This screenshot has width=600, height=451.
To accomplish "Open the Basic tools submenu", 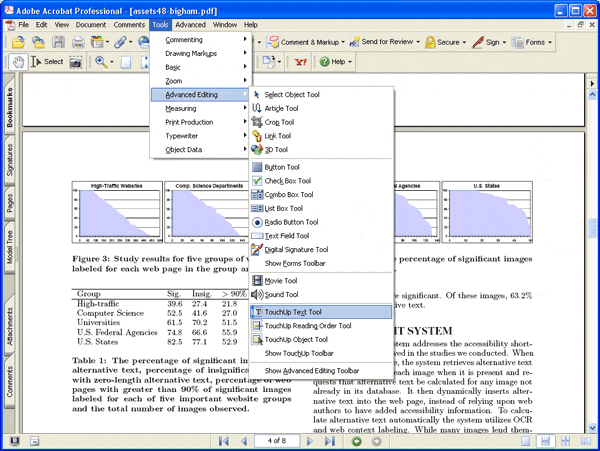I will [x=201, y=67].
